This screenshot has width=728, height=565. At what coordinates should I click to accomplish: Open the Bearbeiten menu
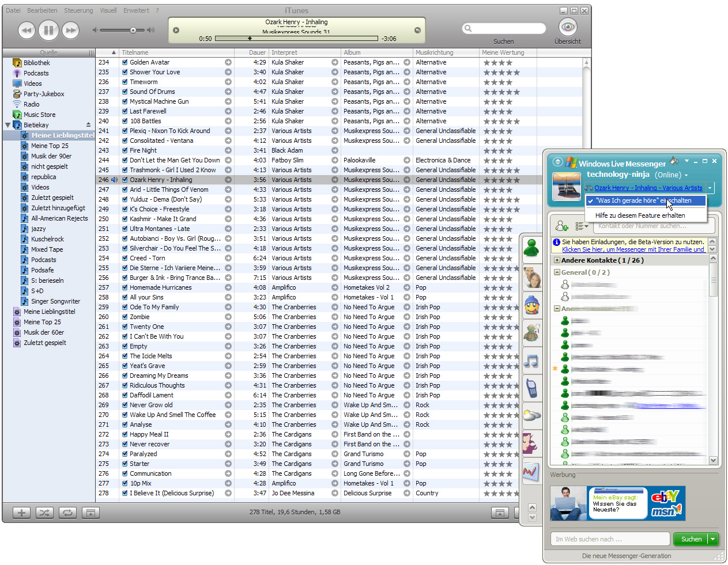(42, 10)
